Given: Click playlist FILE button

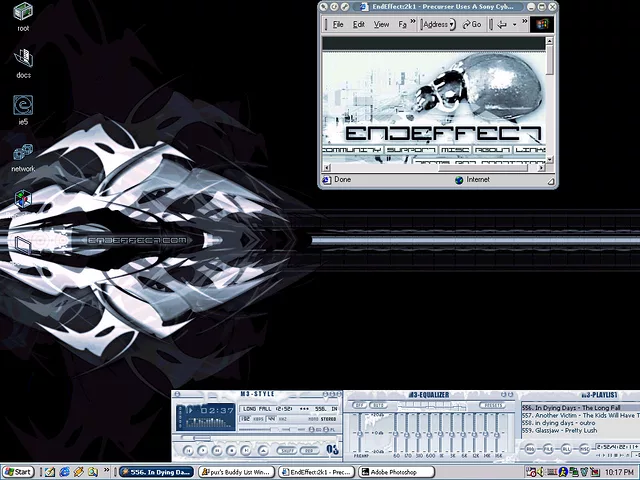Looking at the screenshot, I should [548, 449].
